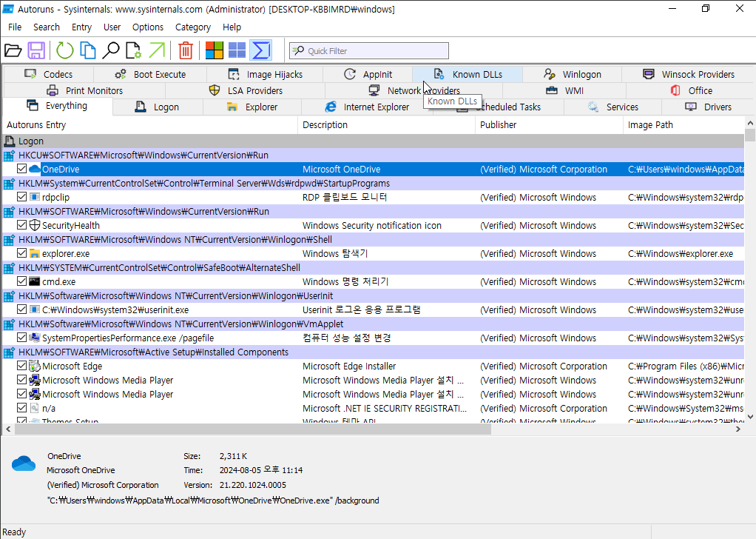Sort by the Image Path column header
Image resolution: width=756 pixels, height=539 pixels.
tap(684, 125)
